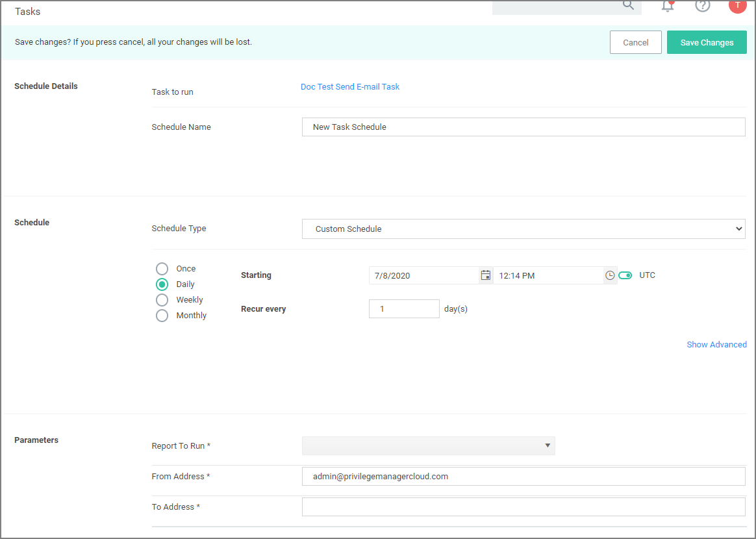
Task: Click the To Address input field
Action: (x=523, y=507)
